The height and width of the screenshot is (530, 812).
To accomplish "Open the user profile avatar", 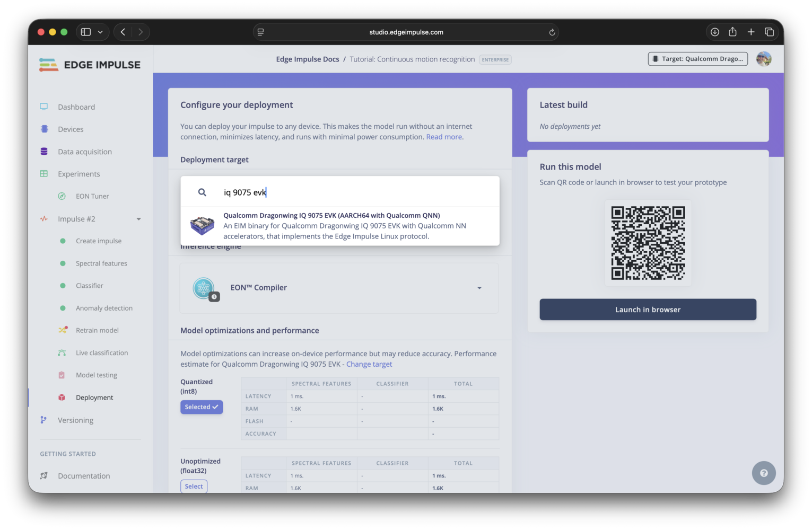I will (764, 59).
